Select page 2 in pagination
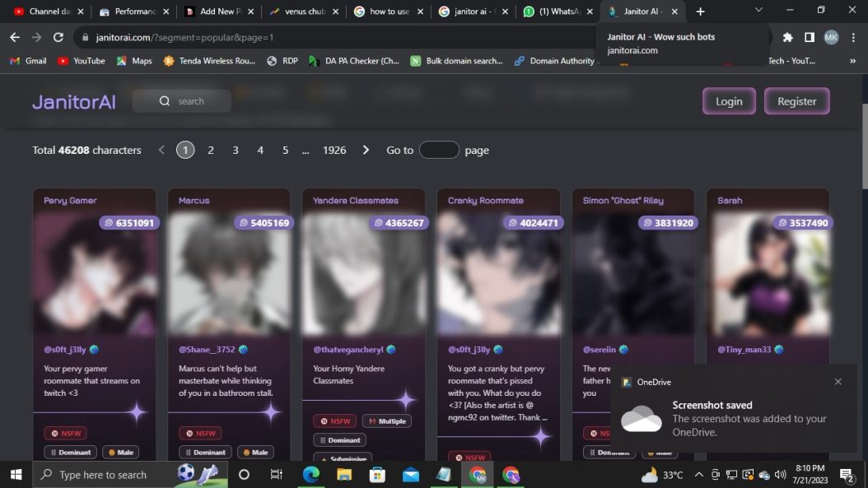The image size is (868, 488). [210, 150]
